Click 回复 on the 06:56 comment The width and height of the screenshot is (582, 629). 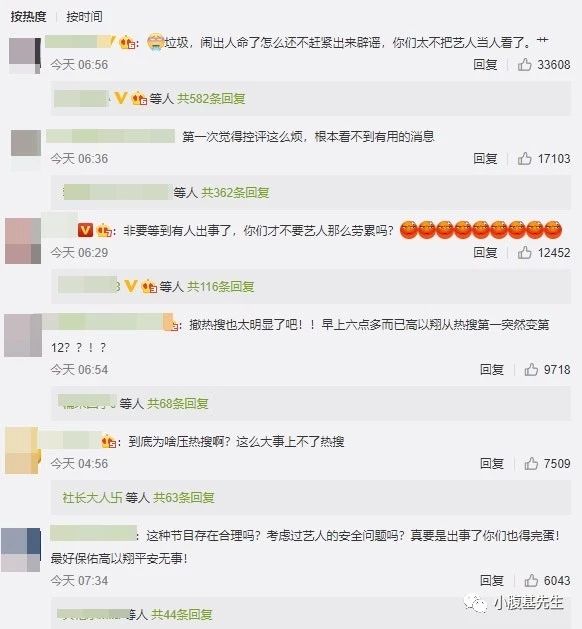[x=485, y=65]
